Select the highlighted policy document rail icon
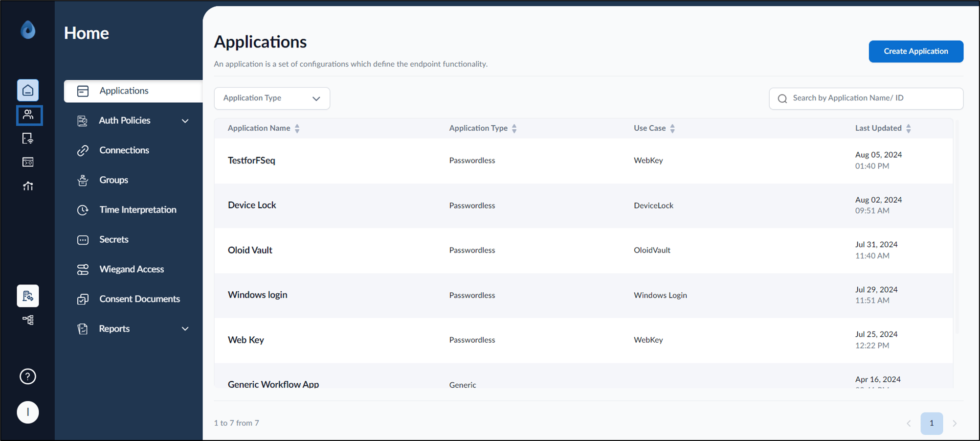The width and height of the screenshot is (980, 441). [28, 296]
